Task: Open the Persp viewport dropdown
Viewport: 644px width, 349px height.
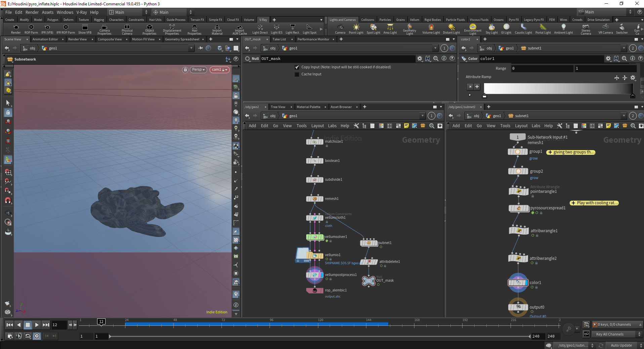Action: (x=198, y=70)
